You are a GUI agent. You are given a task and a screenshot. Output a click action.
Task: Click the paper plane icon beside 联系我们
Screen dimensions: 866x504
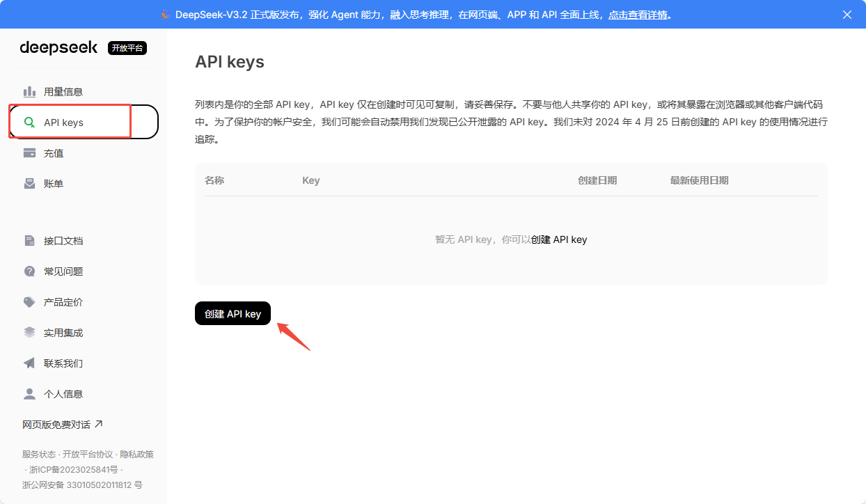(29, 363)
